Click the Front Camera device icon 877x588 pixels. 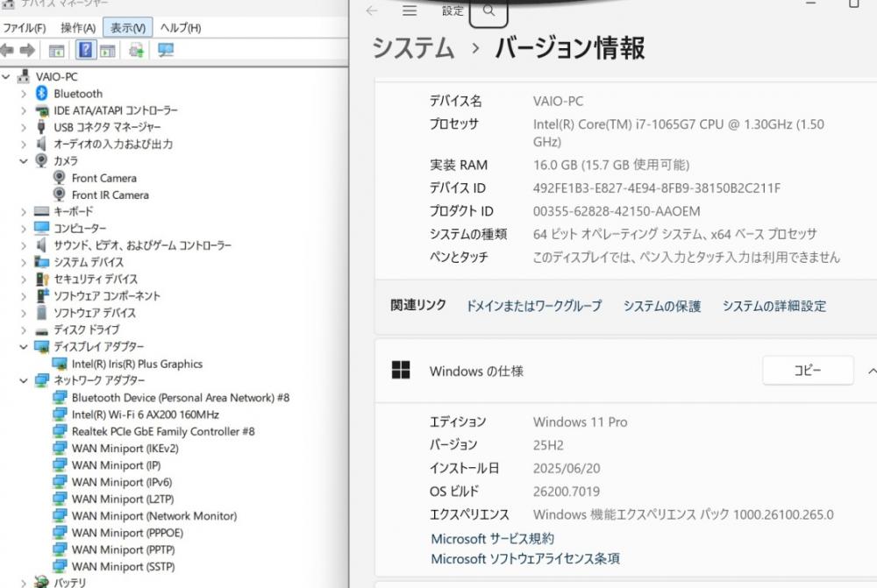coord(60,178)
